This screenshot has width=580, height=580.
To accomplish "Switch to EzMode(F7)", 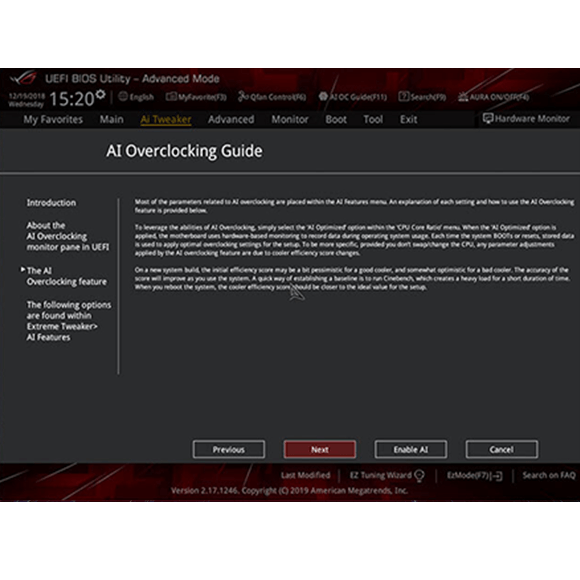I will pos(475,475).
